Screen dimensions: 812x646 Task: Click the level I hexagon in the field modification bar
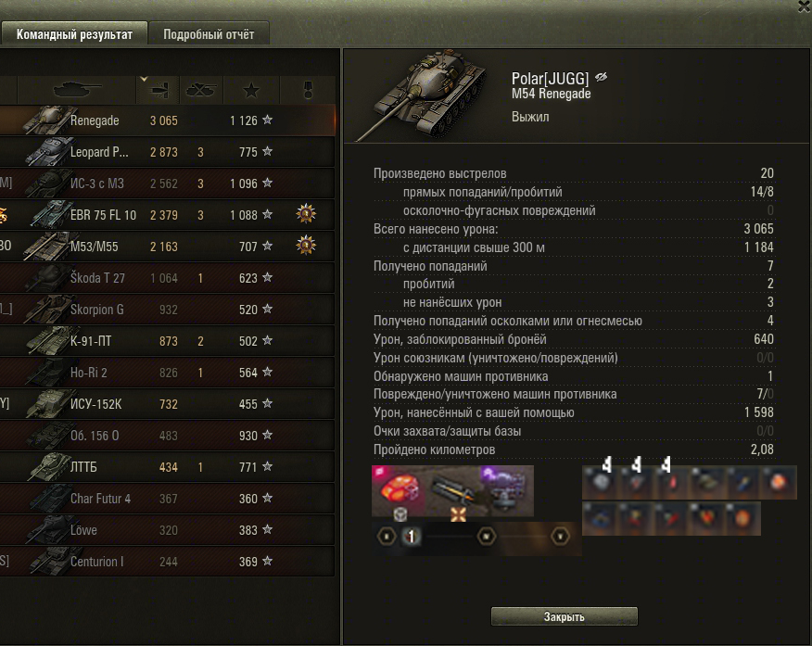387,537
